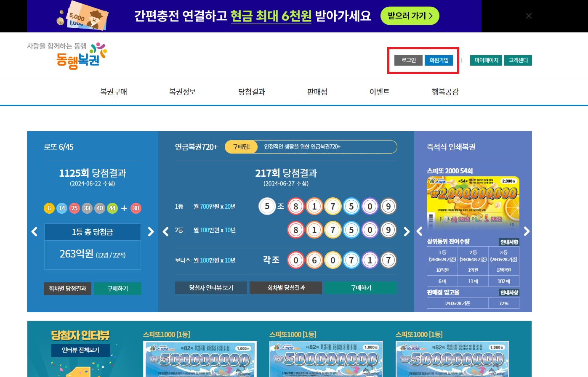The image size is (588, 377).
Task: Click the 72% stock rate cell
Action: point(504,303)
